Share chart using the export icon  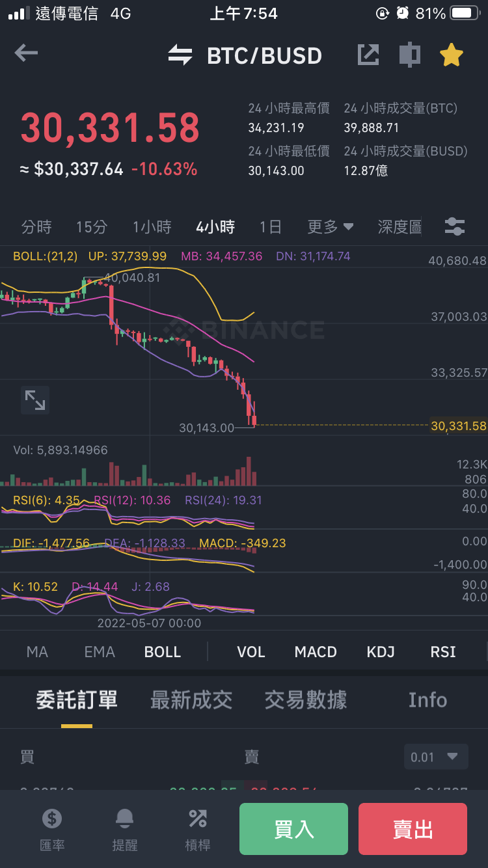pos(368,55)
